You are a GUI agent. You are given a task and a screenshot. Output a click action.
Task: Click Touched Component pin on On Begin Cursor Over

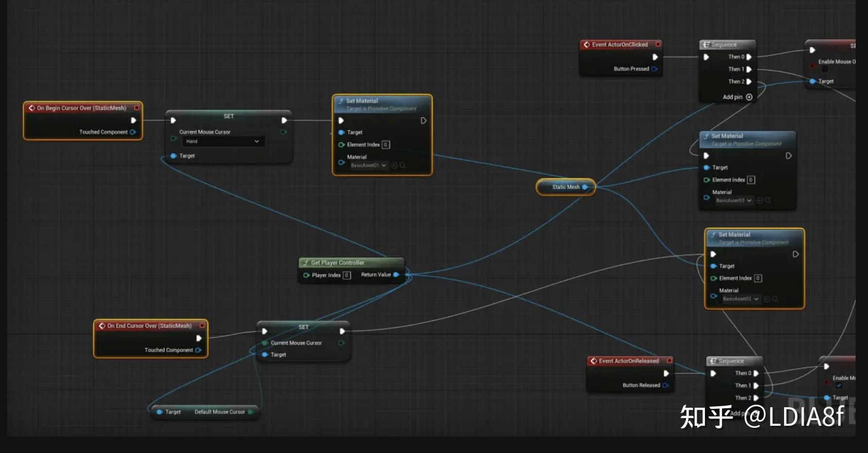pos(133,132)
